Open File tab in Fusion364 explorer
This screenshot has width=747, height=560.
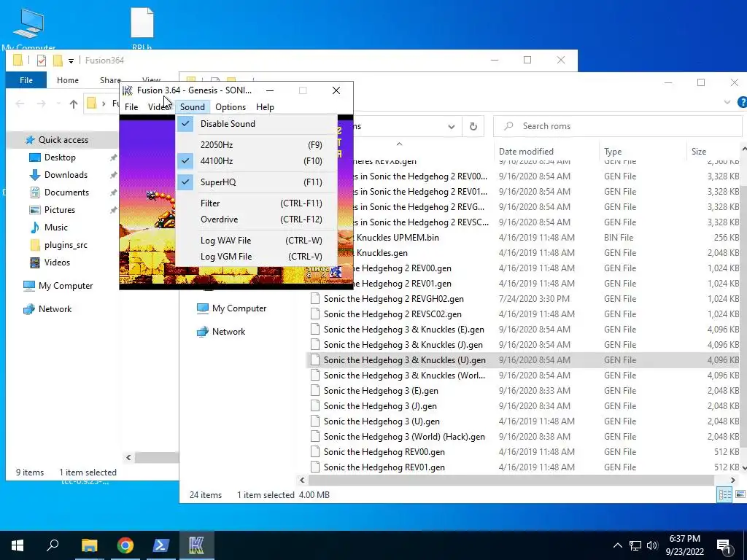(x=26, y=80)
